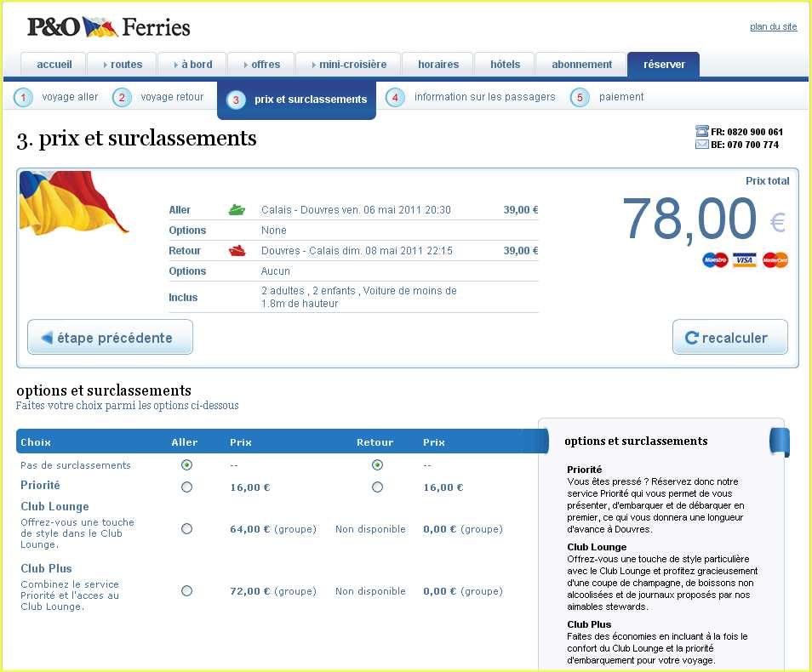Screen dimensions: 812x672
Task: Open the routes menu with arrow
Action: 122,65
